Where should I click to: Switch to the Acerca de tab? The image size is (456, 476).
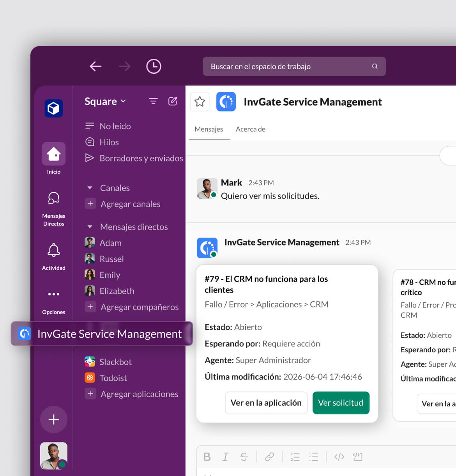[x=251, y=129]
